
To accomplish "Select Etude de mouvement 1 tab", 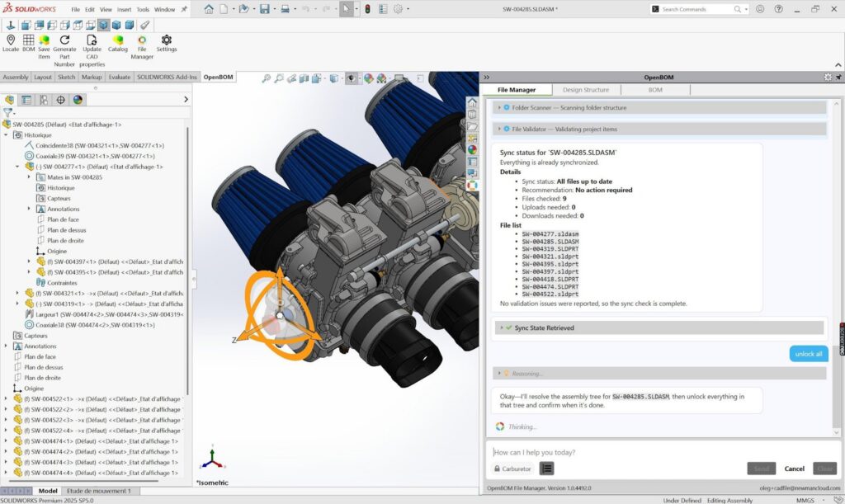I will tap(99, 491).
